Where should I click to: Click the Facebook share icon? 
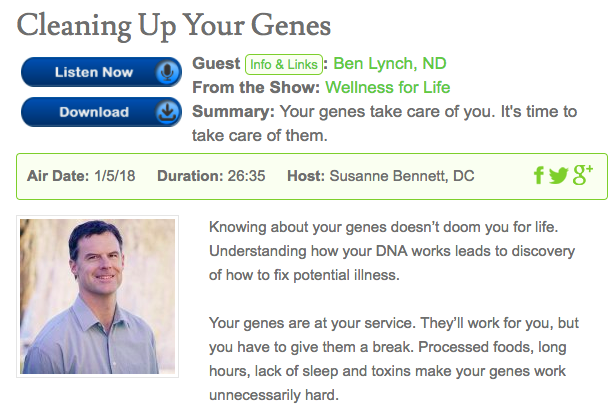539,175
